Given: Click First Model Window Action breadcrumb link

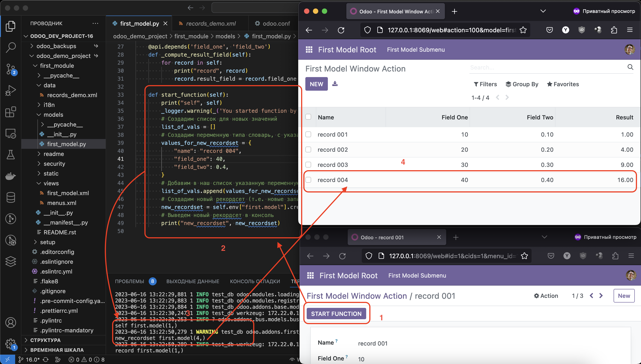Looking at the screenshot, I should [x=357, y=296].
